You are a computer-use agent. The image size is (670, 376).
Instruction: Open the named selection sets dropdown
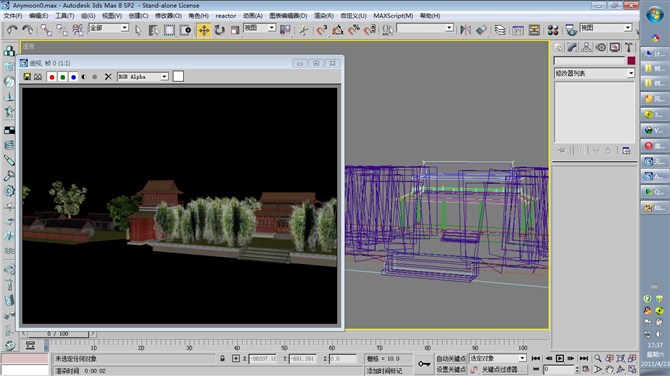(x=425, y=28)
